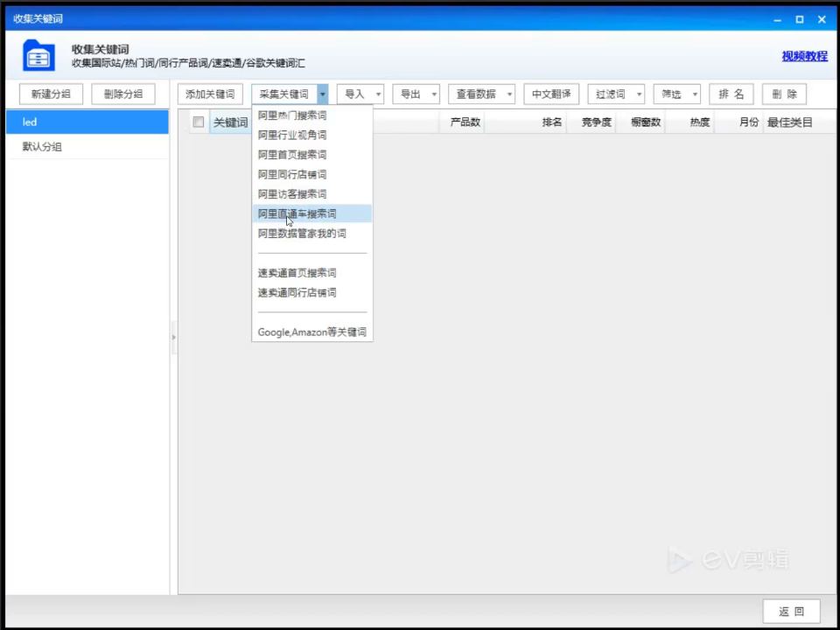
Task: Select 阿里首页搜索词 menu entry
Action: click(x=311, y=155)
